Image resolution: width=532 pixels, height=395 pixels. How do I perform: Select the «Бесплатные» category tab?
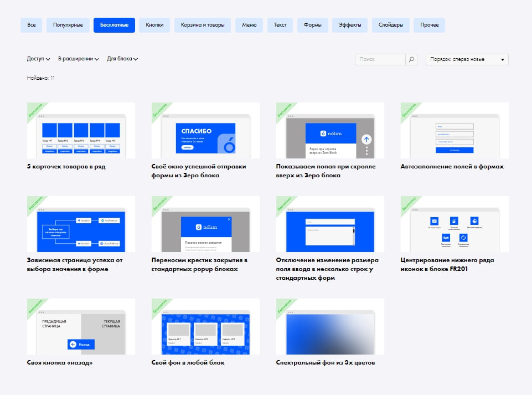tap(114, 25)
